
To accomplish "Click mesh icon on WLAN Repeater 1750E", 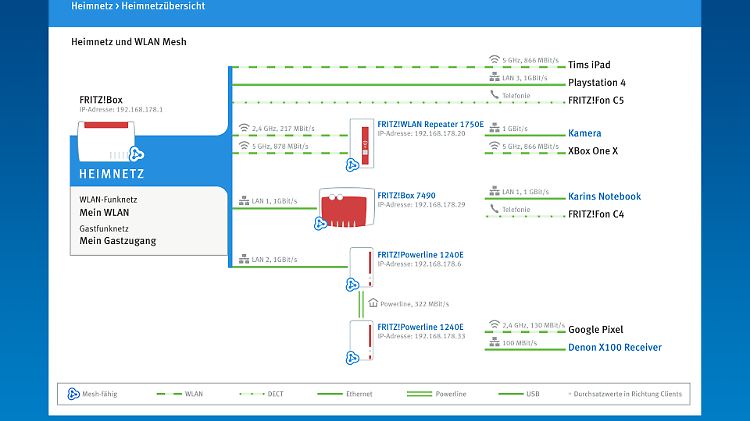I will [x=353, y=165].
